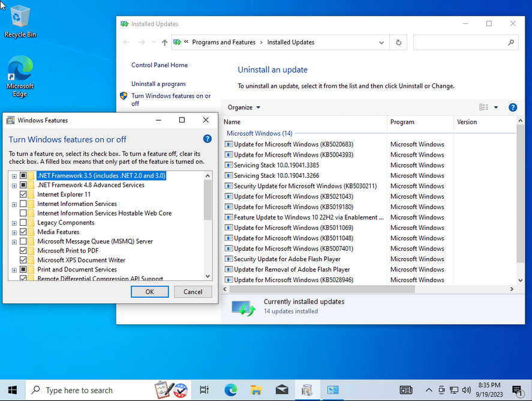Screen dimensions: 532x401
Task: Launch Microsoft Edge from the taskbar
Action: tap(231, 390)
